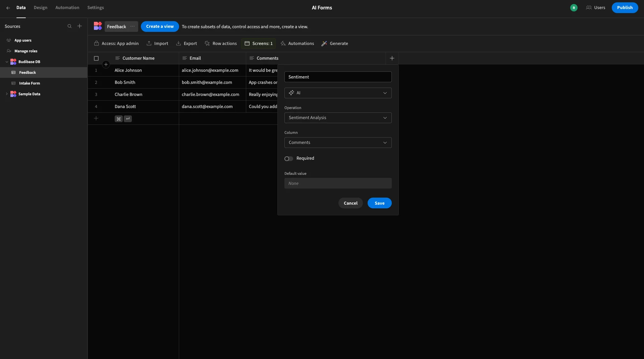644x359 pixels.
Task: Switch to the Automation tab
Action: pyautogui.click(x=67, y=8)
